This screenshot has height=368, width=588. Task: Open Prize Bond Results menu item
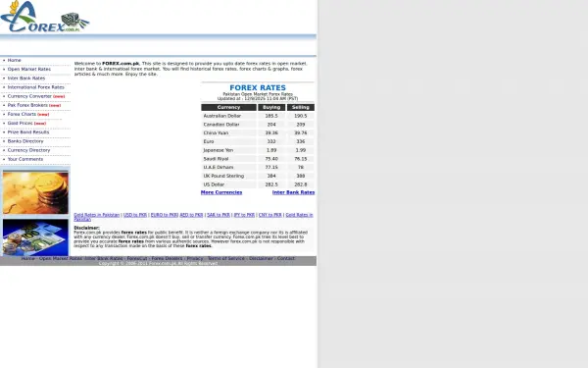point(28,132)
